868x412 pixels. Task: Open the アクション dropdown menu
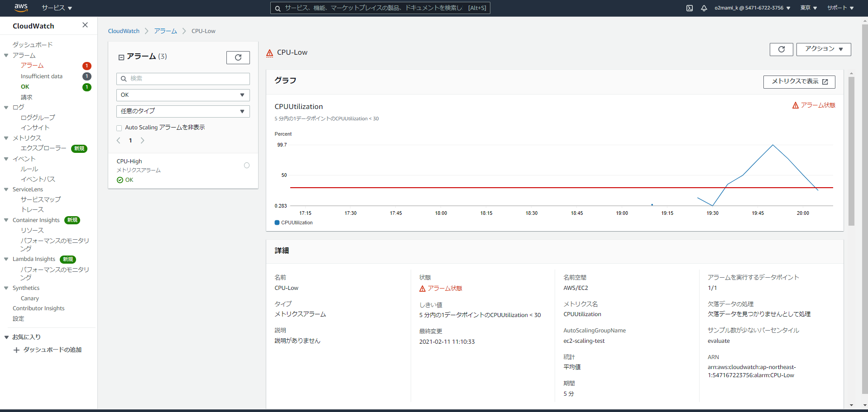[824, 49]
